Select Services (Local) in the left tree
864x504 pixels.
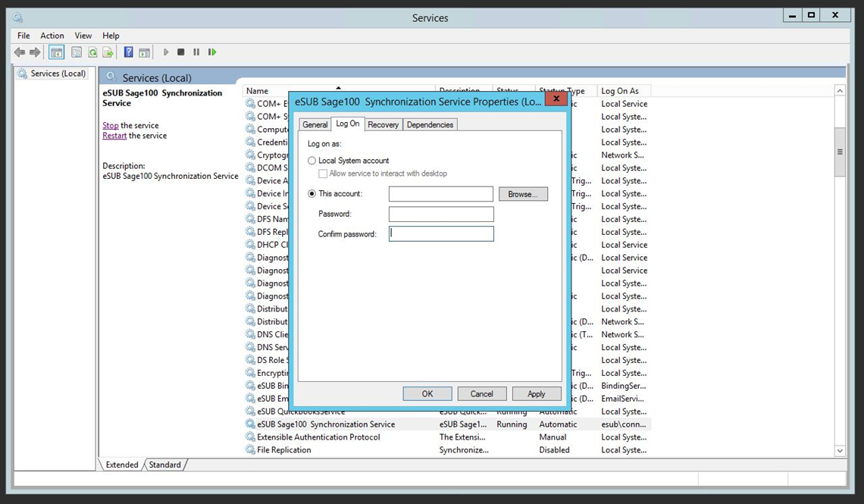click(x=52, y=74)
